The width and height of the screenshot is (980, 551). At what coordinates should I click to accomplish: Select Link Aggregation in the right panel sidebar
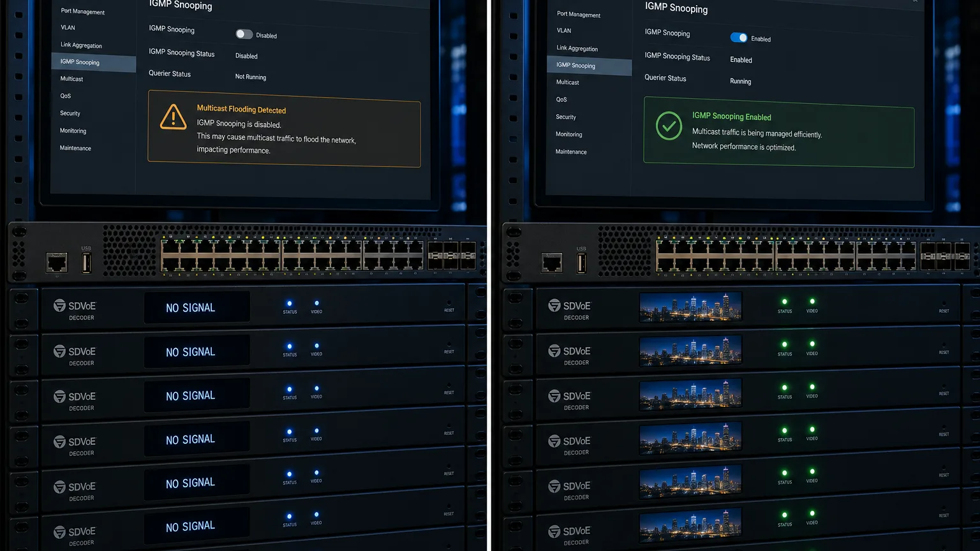577,48
